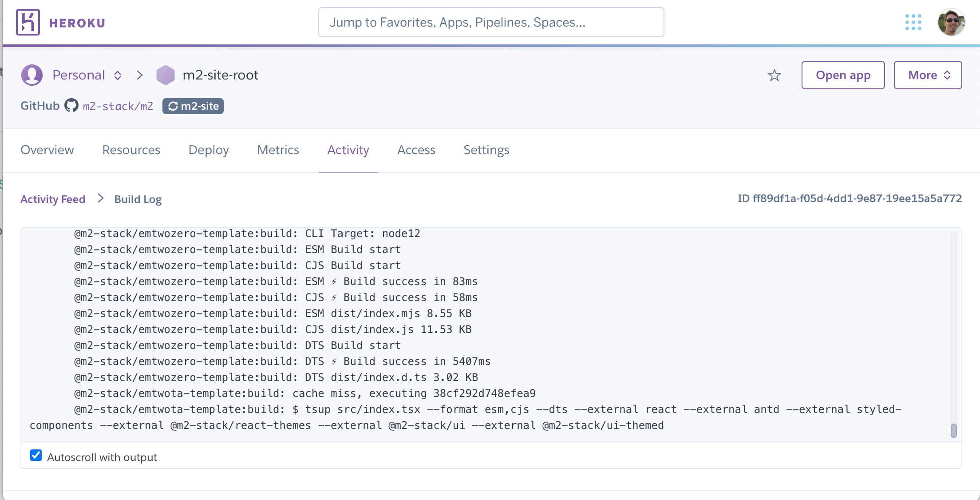Navigate back to the Activity Feed
The image size is (980, 500).
pyautogui.click(x=52, y=199)
